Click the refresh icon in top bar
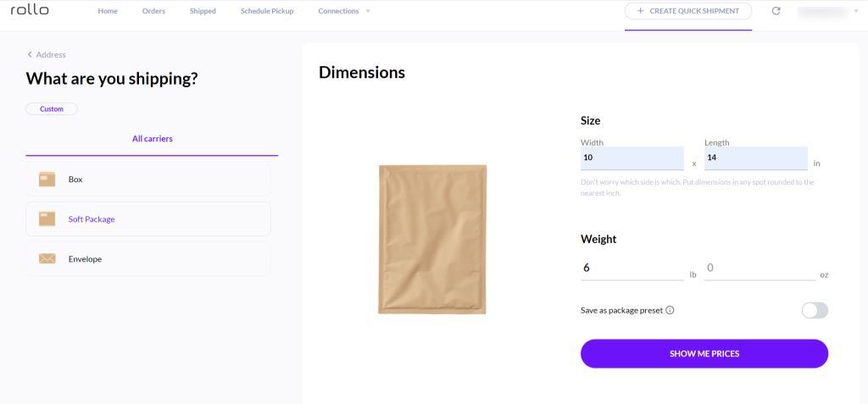The height and width of the screenshot is (404, 868). pyautogui.click(x=776, y=11)
